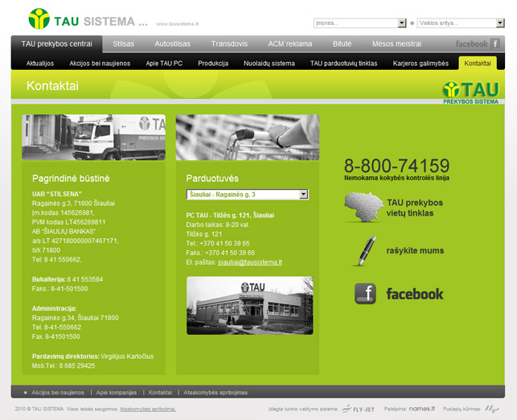Open the Produkcija menu item

pos(213,64)
